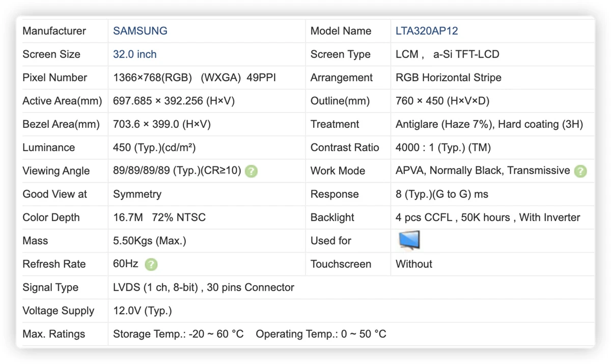
Task: Click the Voltage Supply value 12.0V (Typ.)
Action: [x=143, y=311]
